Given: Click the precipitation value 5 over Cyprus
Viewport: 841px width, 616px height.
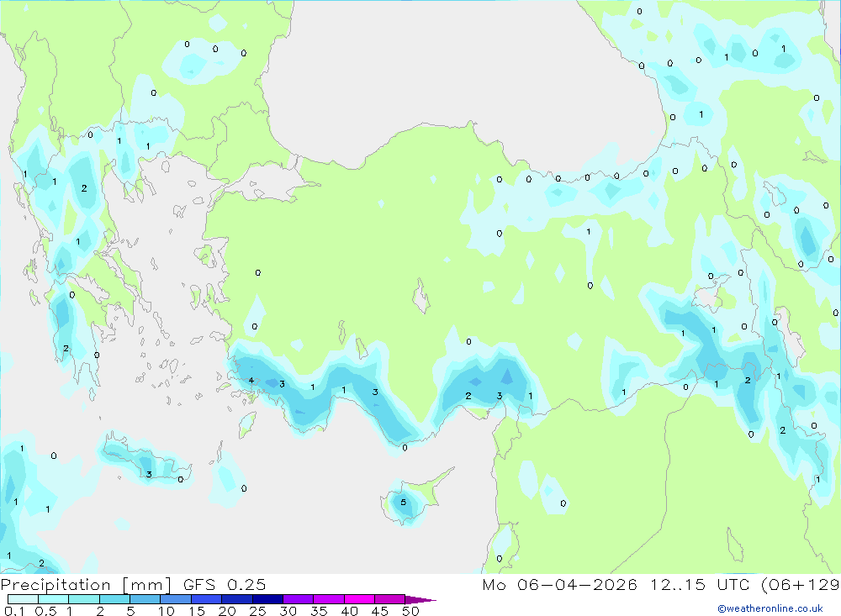Looking at the screenshot, I should [x=404, y=503].
